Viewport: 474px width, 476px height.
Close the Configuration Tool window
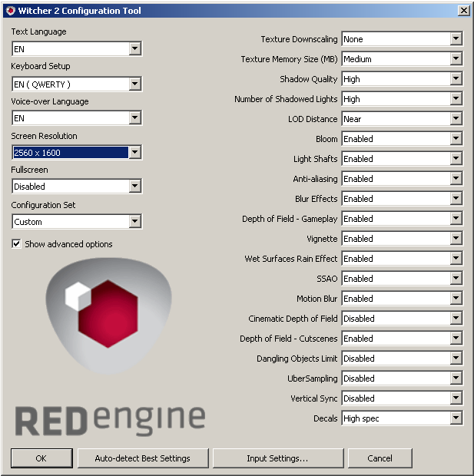[464, 11]
